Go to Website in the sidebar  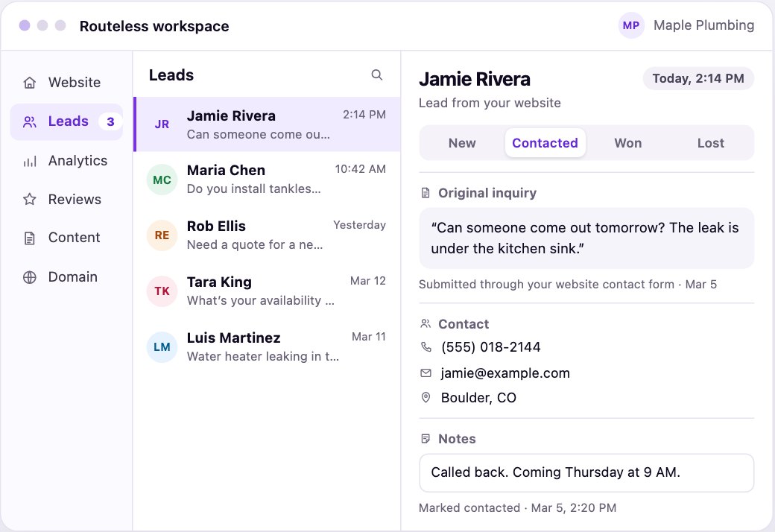pyautogui.click(x=66, y=83)
